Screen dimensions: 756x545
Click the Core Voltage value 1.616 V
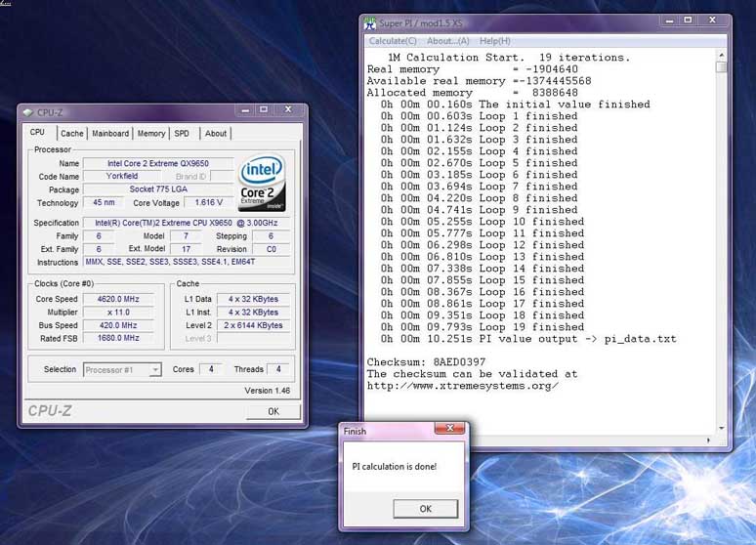(x=208, y=202)
